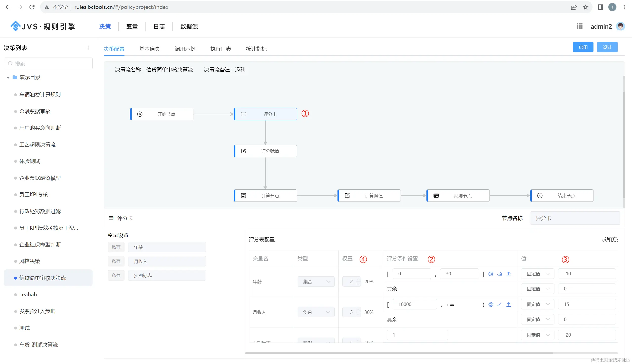632x364 pixels.
Task: Increase the 年龄 weight stepper value
Action: pos(358,279)
